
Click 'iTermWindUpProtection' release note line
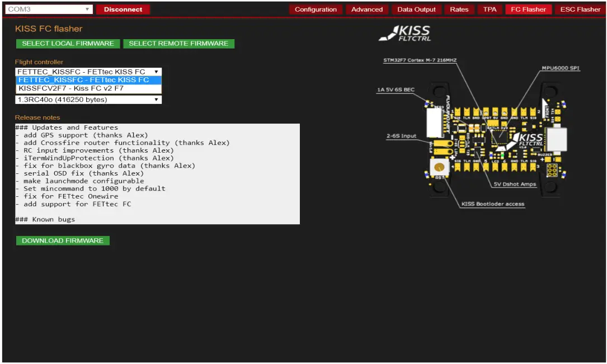click(x=95, y=158)
